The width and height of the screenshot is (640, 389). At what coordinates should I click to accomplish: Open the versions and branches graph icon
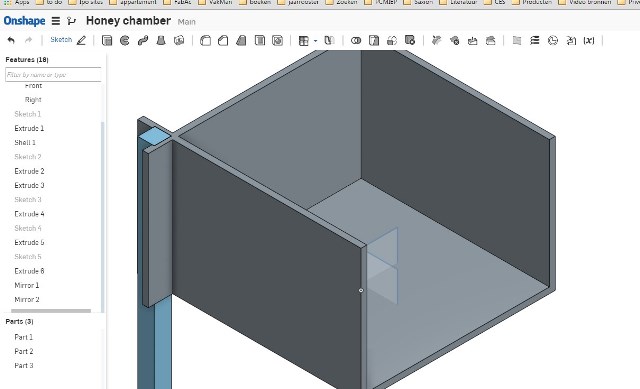[x=71, y=21]
